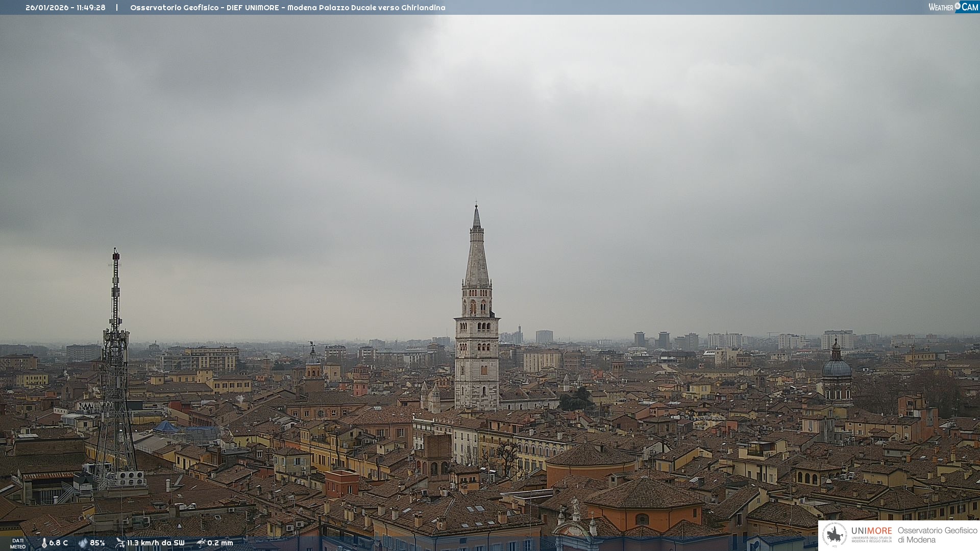Click the wind anemometer icon
980x551 pixels.
120,543
